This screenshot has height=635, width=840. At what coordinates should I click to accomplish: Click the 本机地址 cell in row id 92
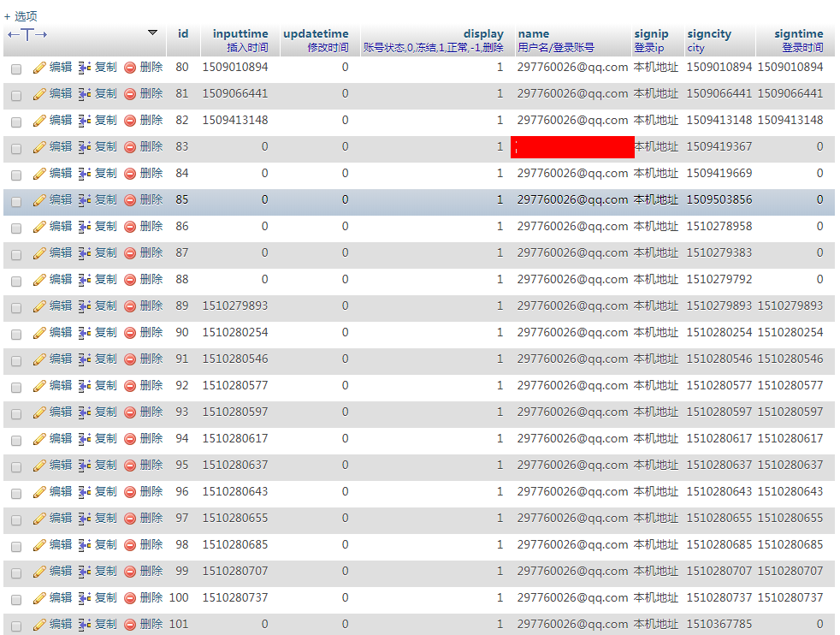click(x=656, y=386)
